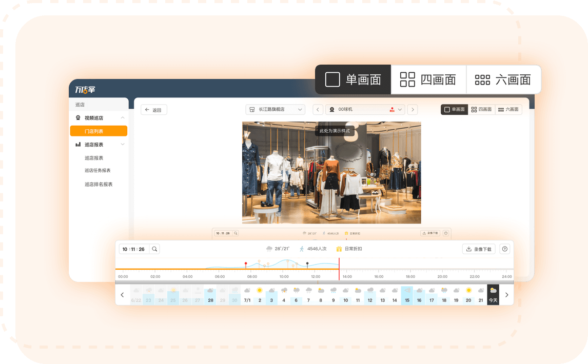Open 巡店任务报表 in the sidebar
Viewport: 588px width, 364px height.
click(97, 171)
